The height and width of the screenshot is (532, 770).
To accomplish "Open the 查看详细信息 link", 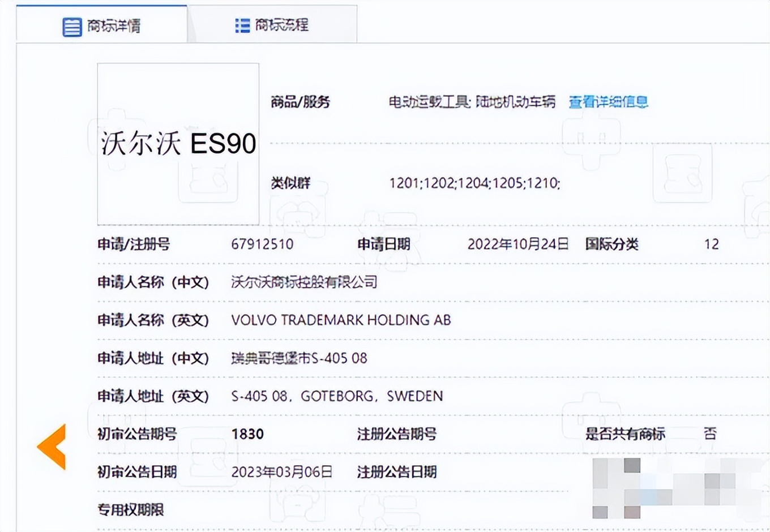I will 608,102.
